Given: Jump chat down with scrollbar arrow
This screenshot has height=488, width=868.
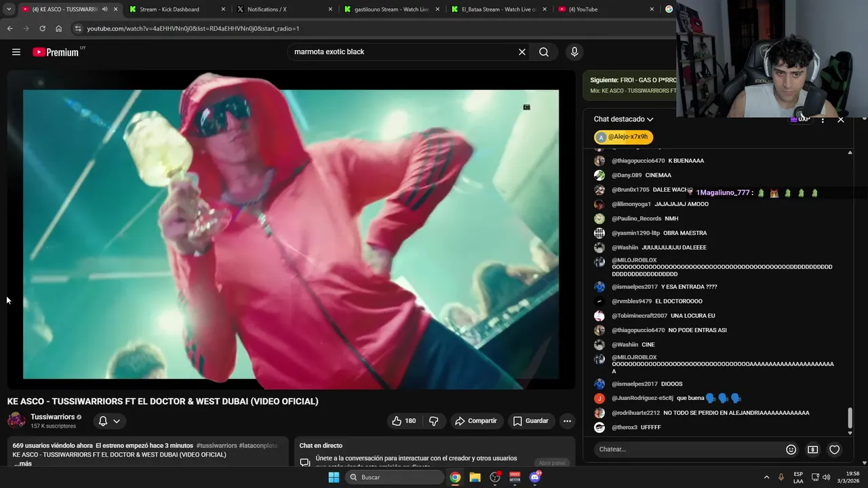Looking at the screenshot, I should pyautogui.click(x=850, y=433).
